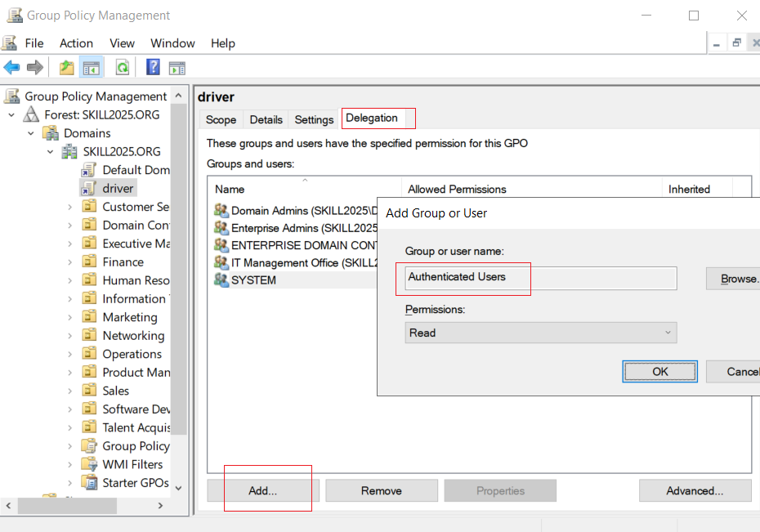760x532 pixels.
Task: Click the green Refresh toolbar icon
Action: tap(123, 67)
